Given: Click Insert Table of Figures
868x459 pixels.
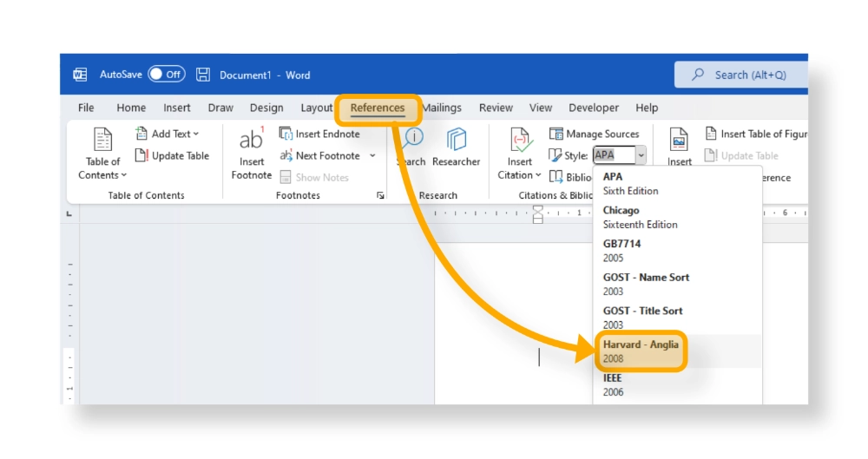Looking at the screenshot, I should (755, 134).
